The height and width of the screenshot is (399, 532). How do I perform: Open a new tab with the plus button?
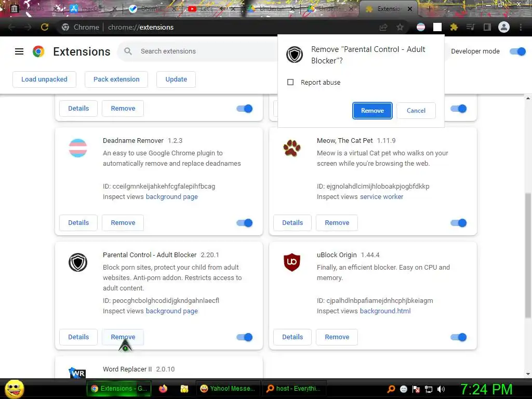tap(429, 9)
